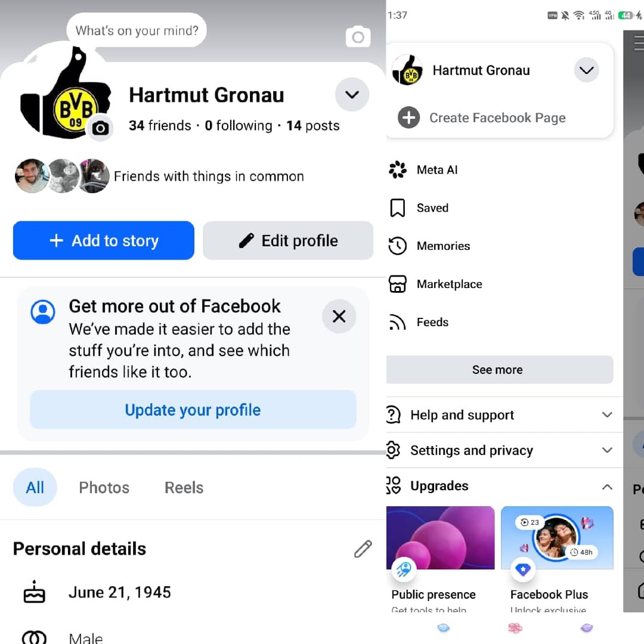Edit Personal details with pencil icon

click(x=363, y=549)
